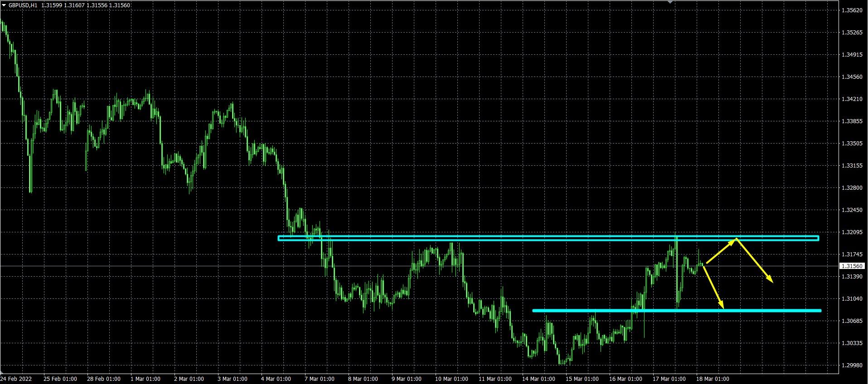Click the 1.33855 price scale label
868x384 pixels.
pos(852,121)
